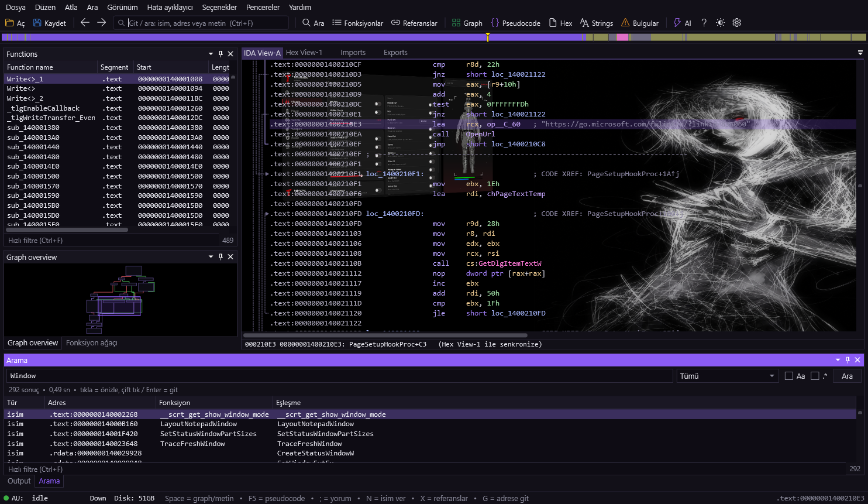Open the Hex view toolbar button
The width and height of the screenshot is (868, 504).
[x=560, y=23]
